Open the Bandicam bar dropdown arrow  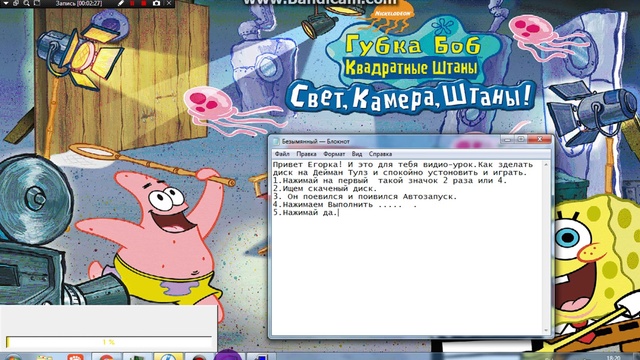6,3
